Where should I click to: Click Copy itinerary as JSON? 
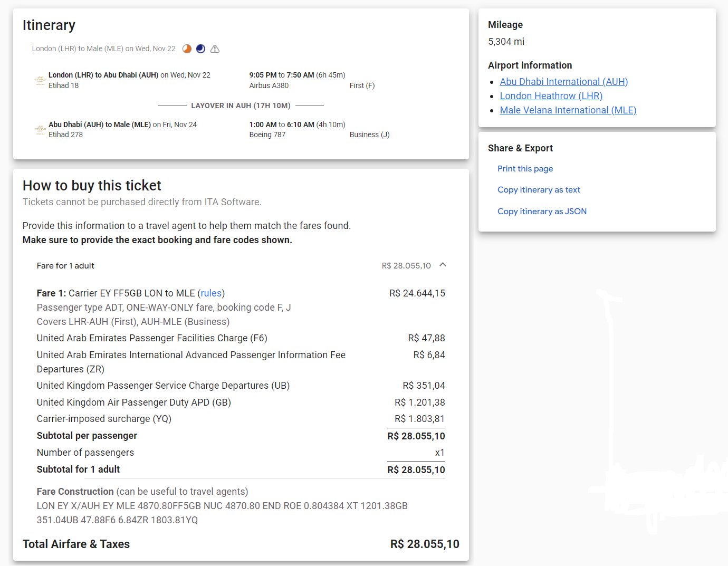[542, 212]
